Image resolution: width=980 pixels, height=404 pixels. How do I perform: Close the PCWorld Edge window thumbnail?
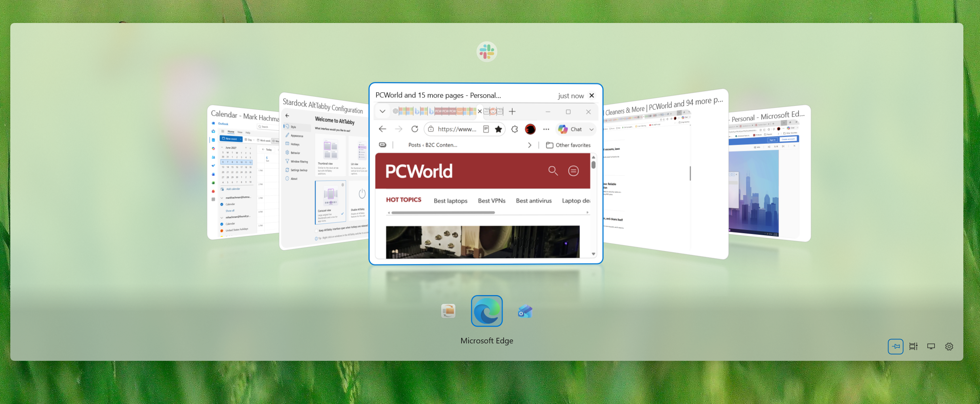click(x=592, y=95)
